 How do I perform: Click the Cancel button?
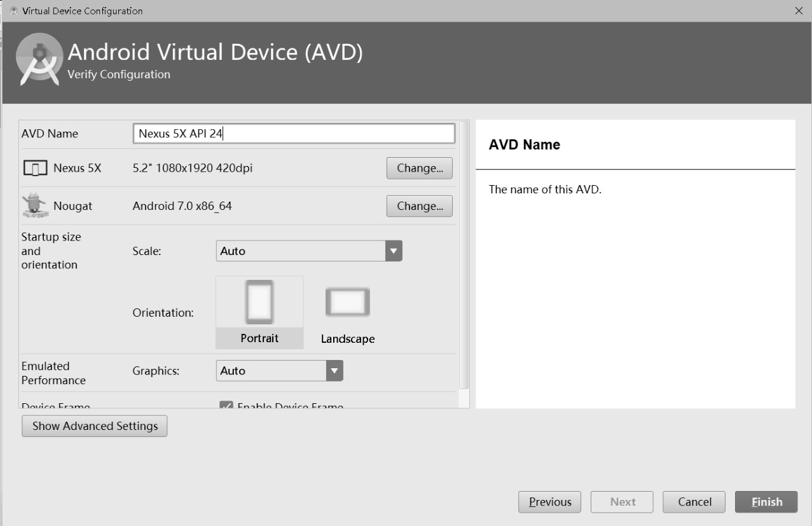(x=694, y=502)
